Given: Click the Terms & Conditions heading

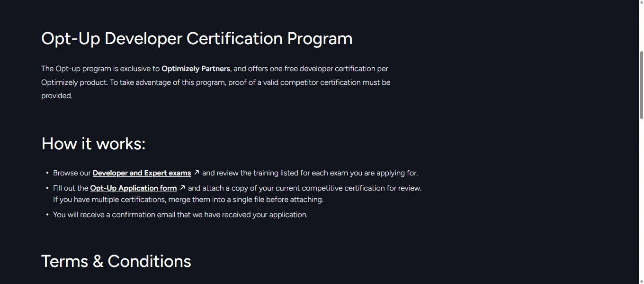Looking at the screenshot, I should 116,261.
